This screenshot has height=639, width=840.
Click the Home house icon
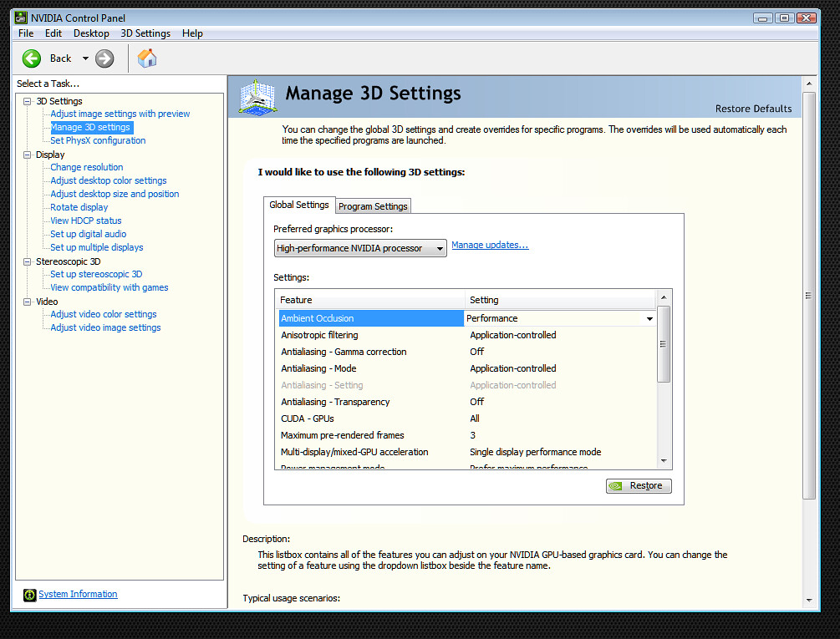click(147, 58)
